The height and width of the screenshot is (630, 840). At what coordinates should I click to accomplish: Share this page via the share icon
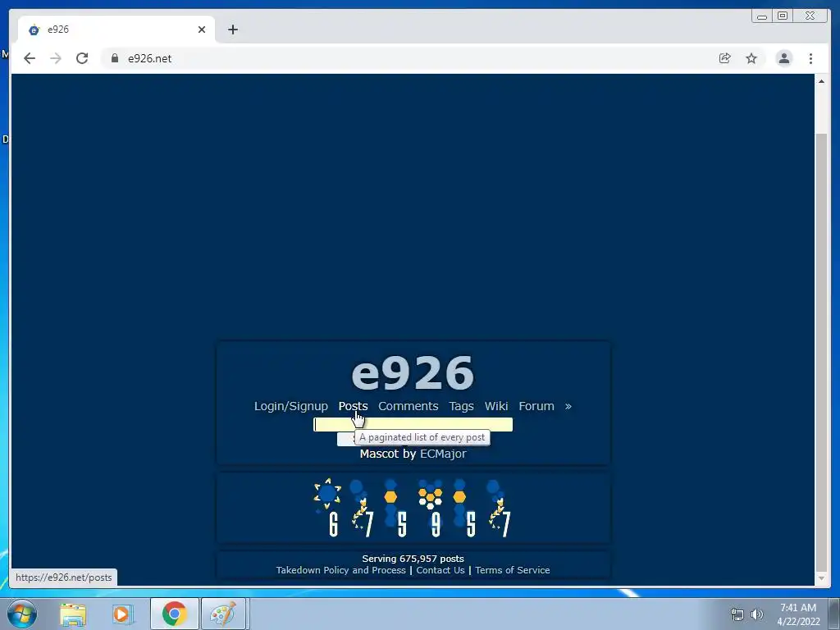pyautogui.click(x=725, y=58)
